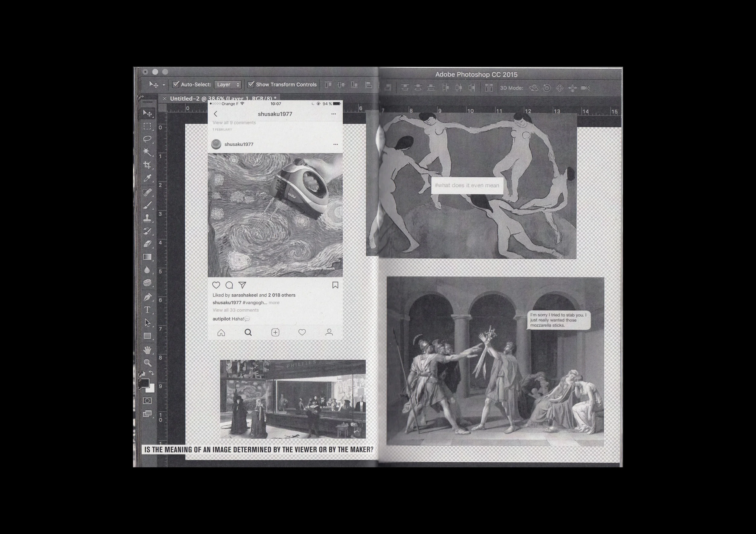Select the Hand tool
The height and width of the screenshot is (534, 756).
[147, 350]
